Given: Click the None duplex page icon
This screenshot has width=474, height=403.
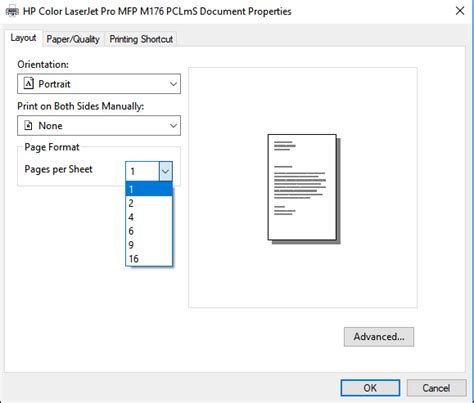Looking at the screenshot, I should [29, 125].
